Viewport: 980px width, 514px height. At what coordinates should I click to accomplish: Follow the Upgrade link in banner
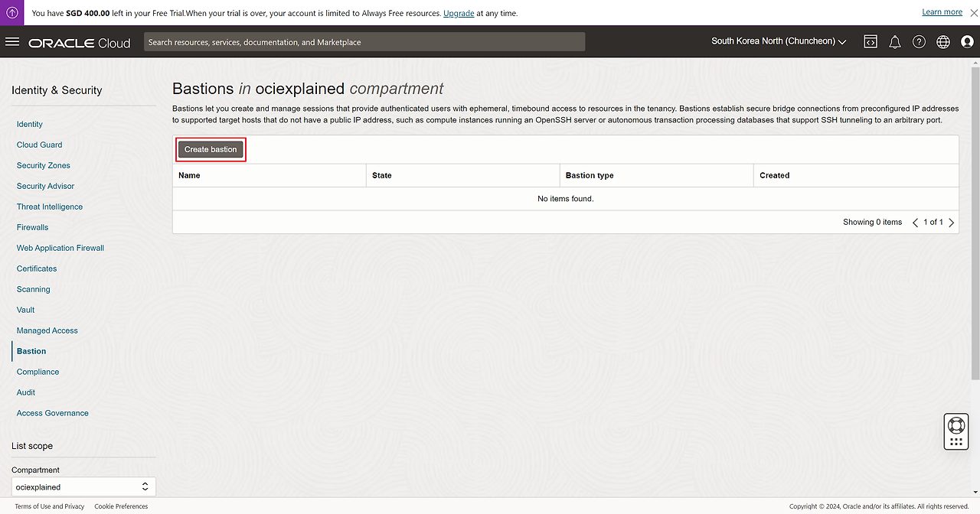tap(458, 13)
